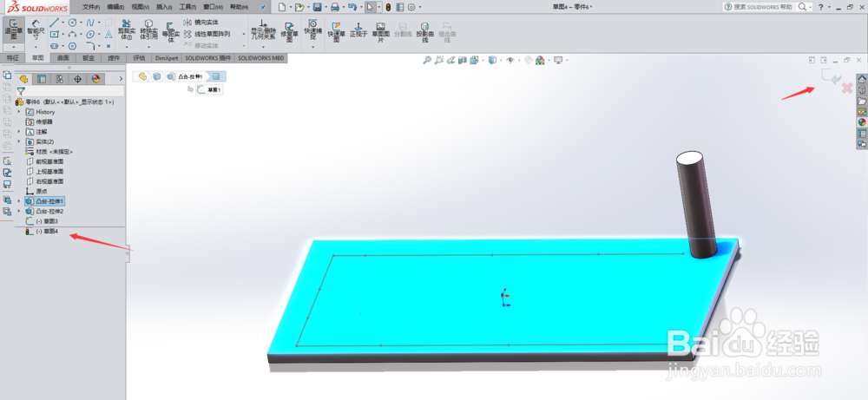Switch to the SOLIDWORKS MBD tab
Image resolution: width=868 pixels, height=400 pixels.
(260, 58)
